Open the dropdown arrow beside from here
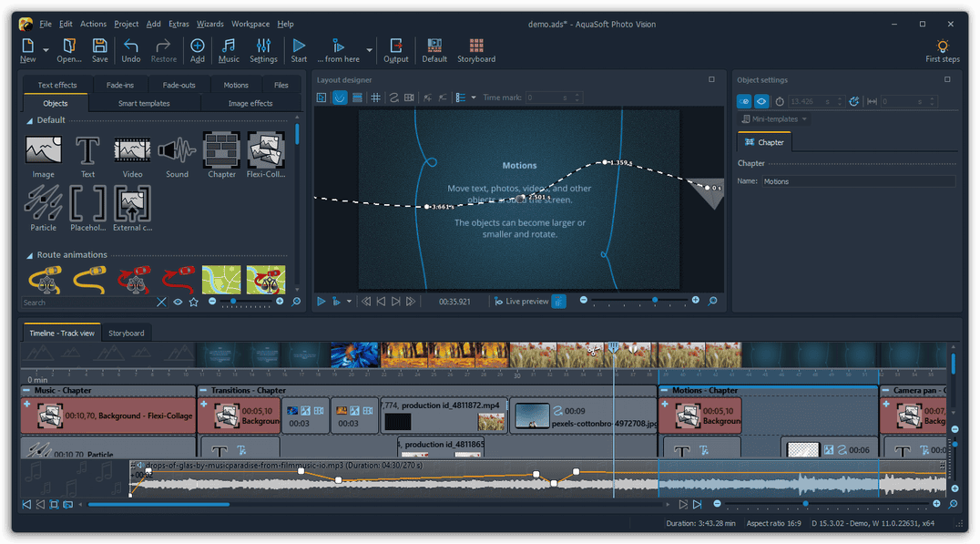This screenshot has width=980, height=544. pos(369,50)
